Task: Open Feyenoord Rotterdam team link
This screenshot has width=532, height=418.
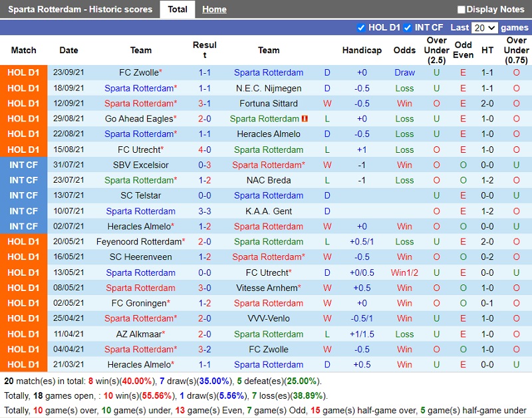Action: click(139, 242)
